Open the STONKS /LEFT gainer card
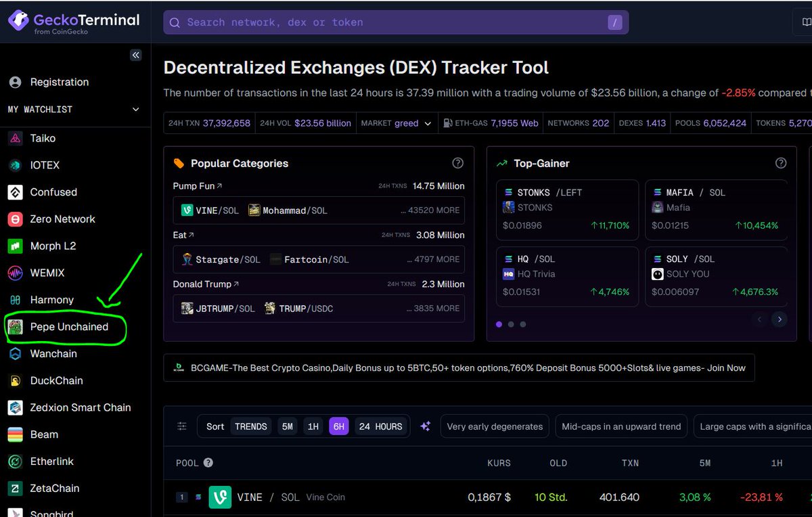Viewport: 812px width, 517px height. point(567,210)
